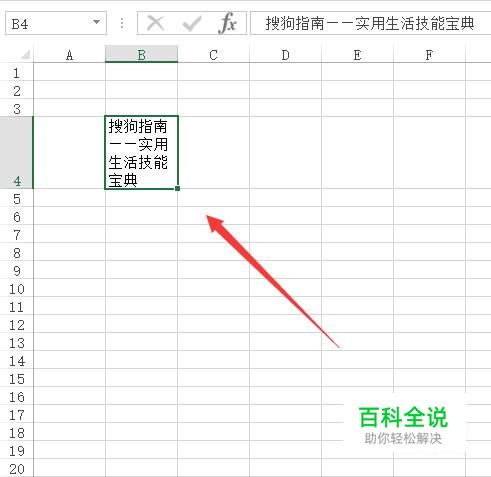491x477 pixels.
Task: Select row 18 header
Action: click(17, 432)
